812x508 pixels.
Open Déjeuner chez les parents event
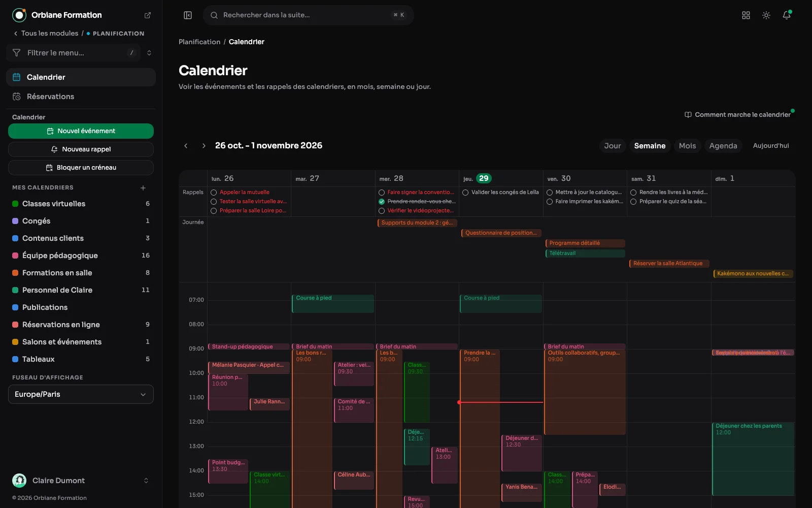pyautogui.click(x=753, y=459)
